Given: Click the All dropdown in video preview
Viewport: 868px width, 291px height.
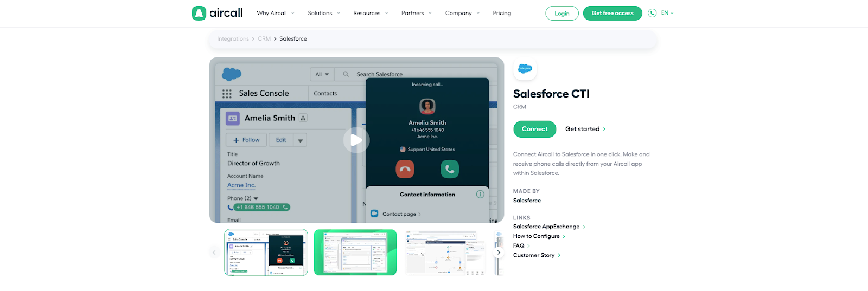Looking at the screenshot, I should pyautogui.click(x=322, y=74).
